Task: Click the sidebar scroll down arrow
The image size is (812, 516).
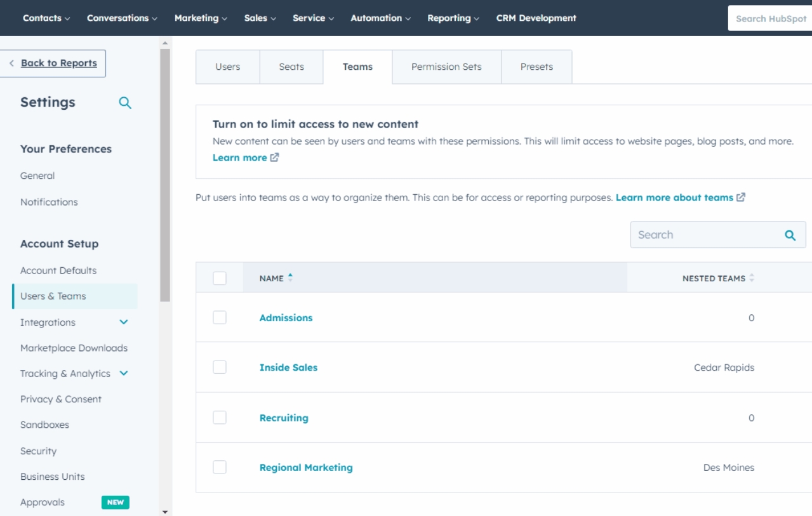Action: pyautogui.click(x=165, y=512)
